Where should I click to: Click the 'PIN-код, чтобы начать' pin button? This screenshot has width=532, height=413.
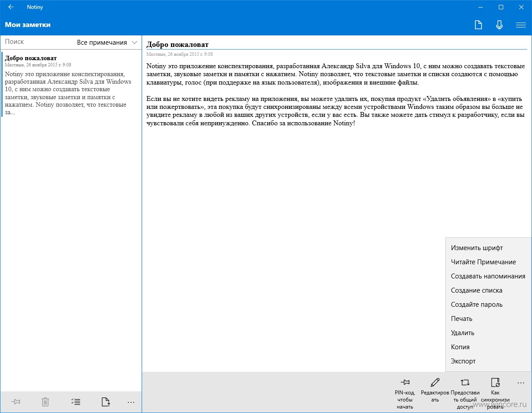click(x=405, y=393)
